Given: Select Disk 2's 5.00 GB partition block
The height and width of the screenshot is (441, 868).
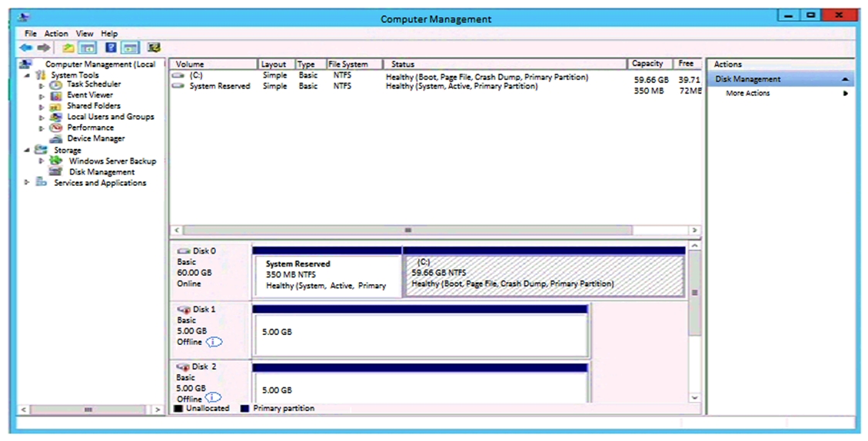Looking at the screenshot, I should click(420, 386).
